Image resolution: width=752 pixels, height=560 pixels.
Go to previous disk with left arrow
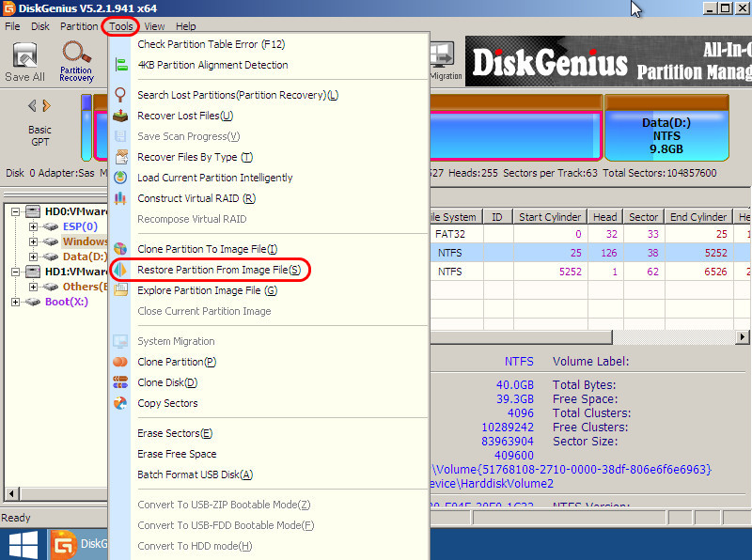(x=32, y=105)
